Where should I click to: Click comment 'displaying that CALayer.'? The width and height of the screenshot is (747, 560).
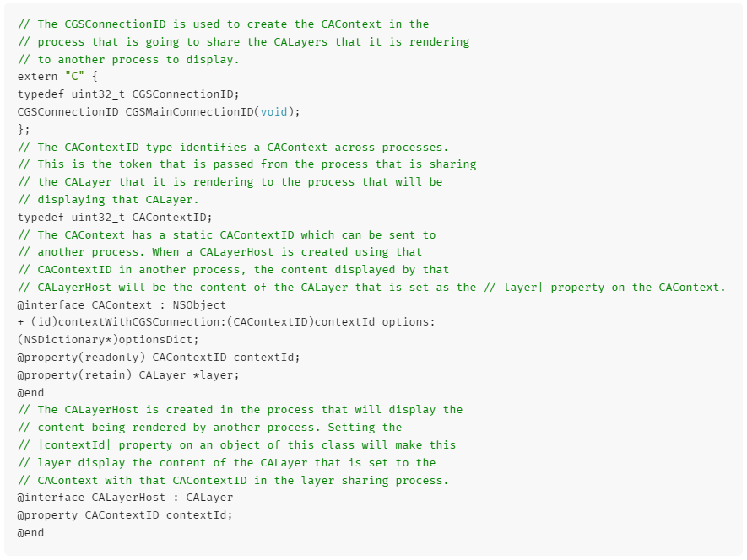click(108, 200)
